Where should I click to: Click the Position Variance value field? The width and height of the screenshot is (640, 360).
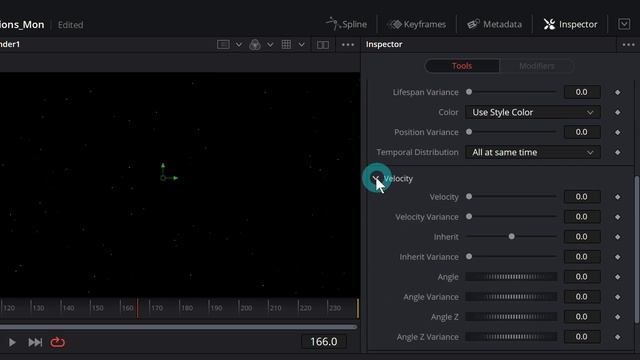click(x=582, y=132)
